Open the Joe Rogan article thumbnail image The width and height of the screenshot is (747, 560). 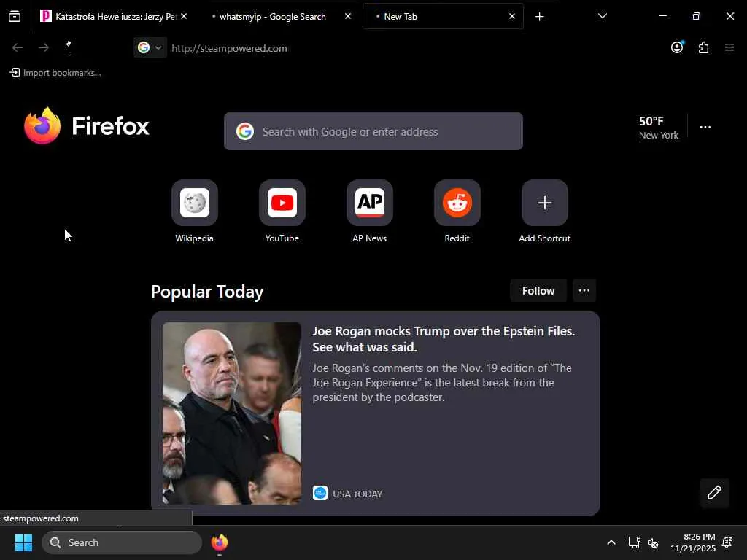coord(231,413)
